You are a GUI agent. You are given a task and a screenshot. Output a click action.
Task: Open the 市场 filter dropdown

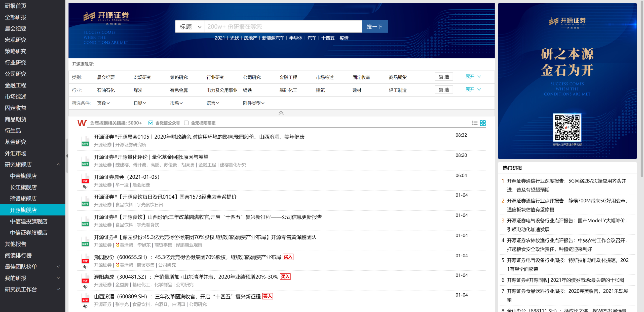click(x=176, y=103)
